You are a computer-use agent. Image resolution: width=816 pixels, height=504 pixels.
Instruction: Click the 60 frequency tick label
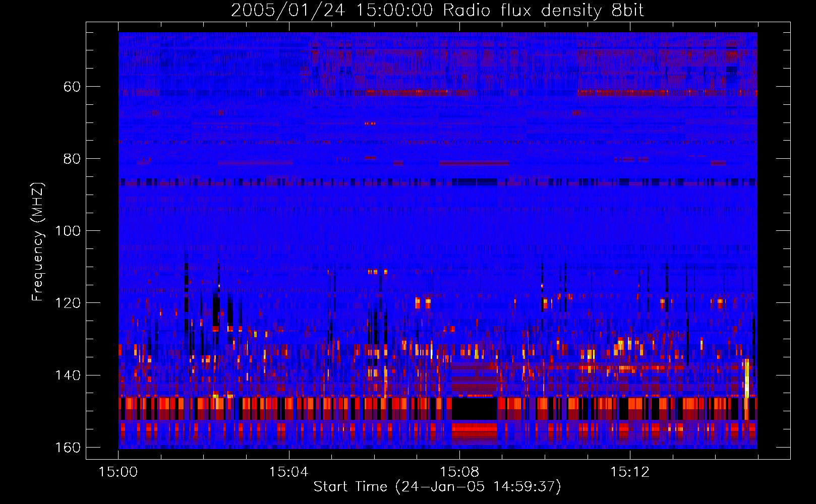(x=72, y=87)
